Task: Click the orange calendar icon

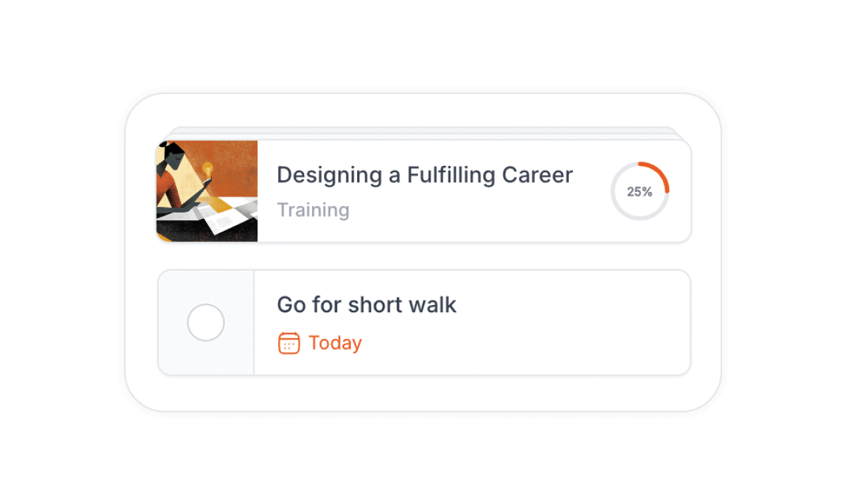Action: click(289, 343)
